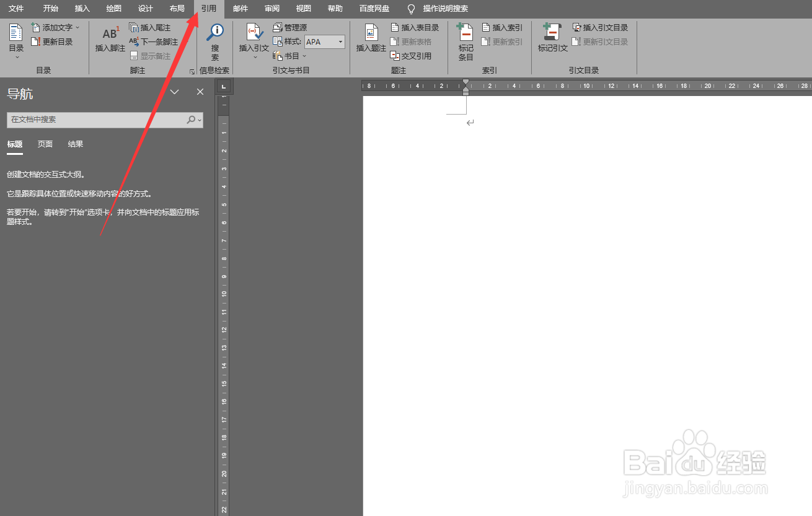Image resolution: width=812 pixels, height=516 pixels.
Task: Open the 目录 table of contents button
Action: click(x=16, y=40)
